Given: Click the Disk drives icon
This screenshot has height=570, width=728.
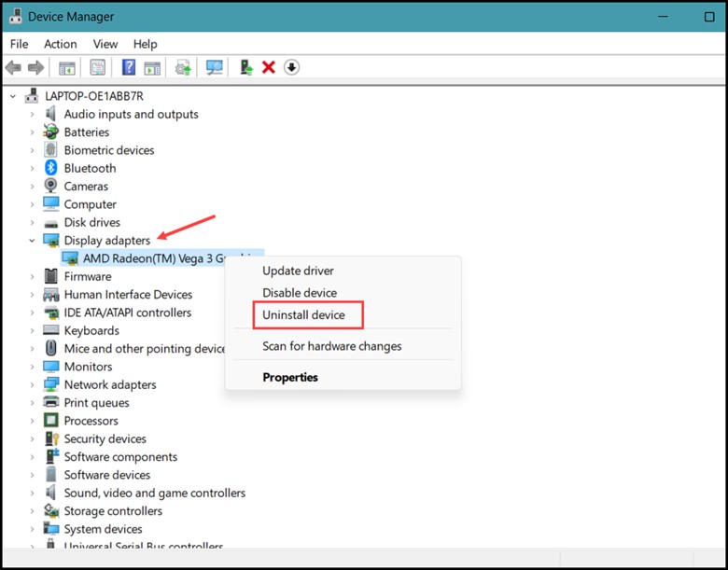Looking at the screenshot, I should pos(50,223).
